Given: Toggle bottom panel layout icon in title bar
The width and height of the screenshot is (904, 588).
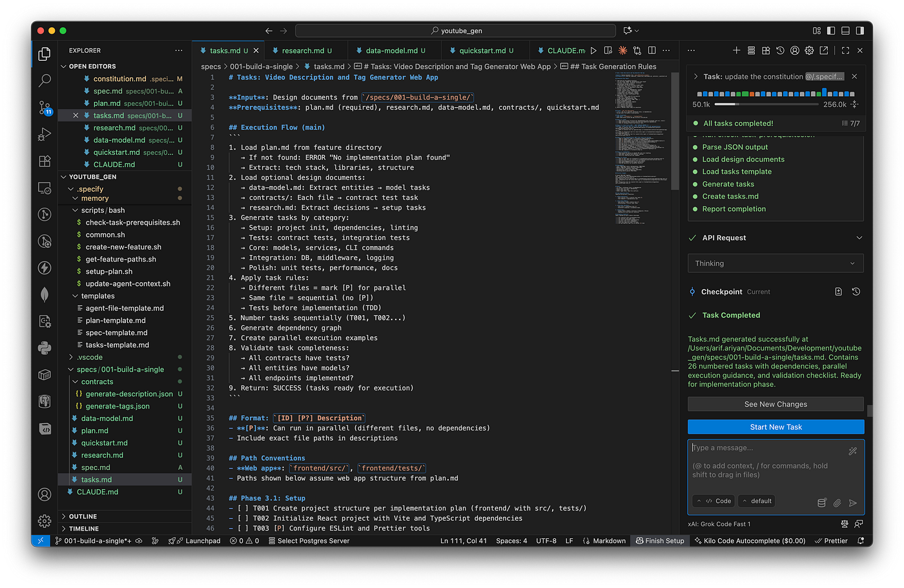Looking at the screenshot, I should coord(845,30).
